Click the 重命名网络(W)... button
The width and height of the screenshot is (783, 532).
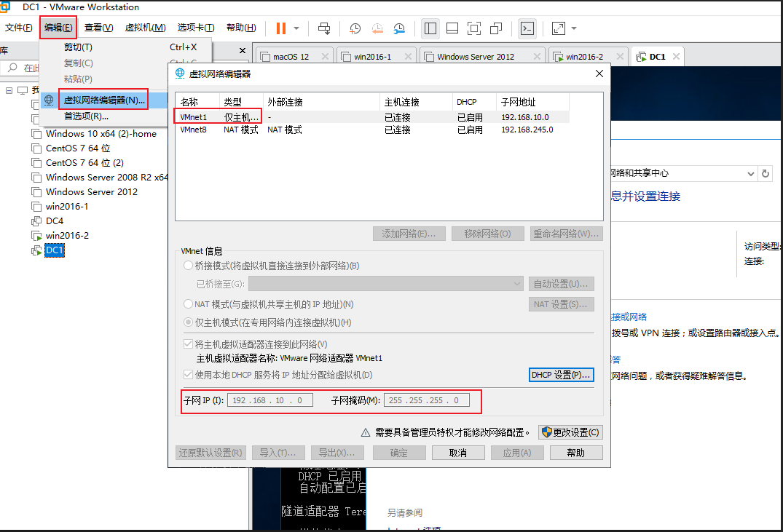[x=566, y=234]
